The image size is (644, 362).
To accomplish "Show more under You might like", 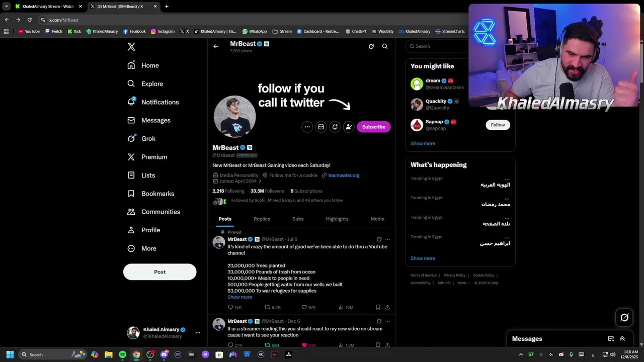I will (423, 143).
